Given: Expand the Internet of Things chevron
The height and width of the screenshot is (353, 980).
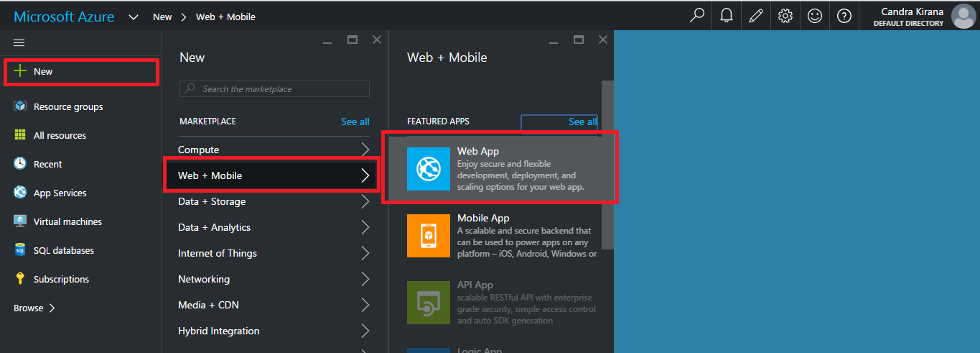Looking at the screenshot, I should click(x=365, y=253).
